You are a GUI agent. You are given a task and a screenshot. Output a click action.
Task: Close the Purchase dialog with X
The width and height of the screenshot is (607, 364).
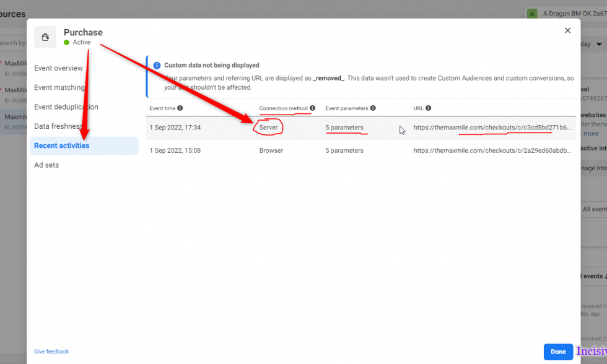567,30
